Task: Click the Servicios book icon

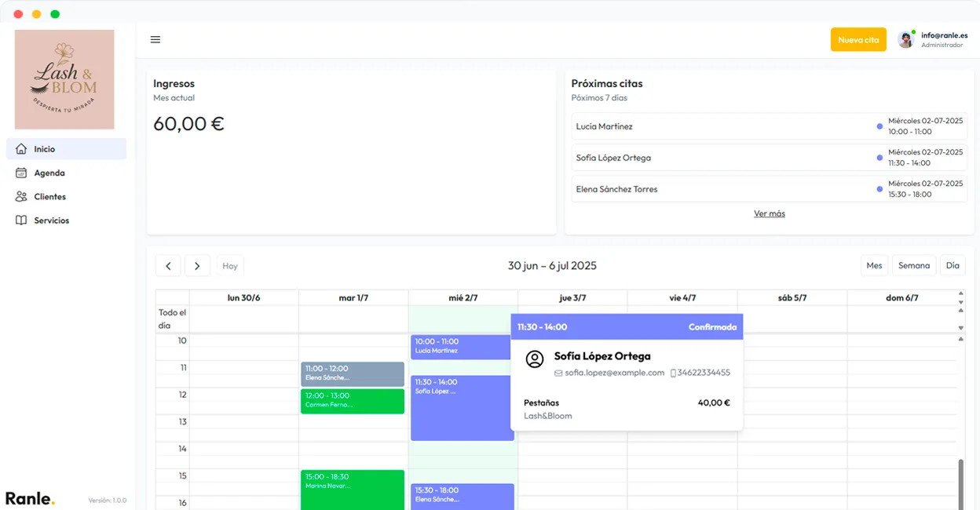Action: 21,220
